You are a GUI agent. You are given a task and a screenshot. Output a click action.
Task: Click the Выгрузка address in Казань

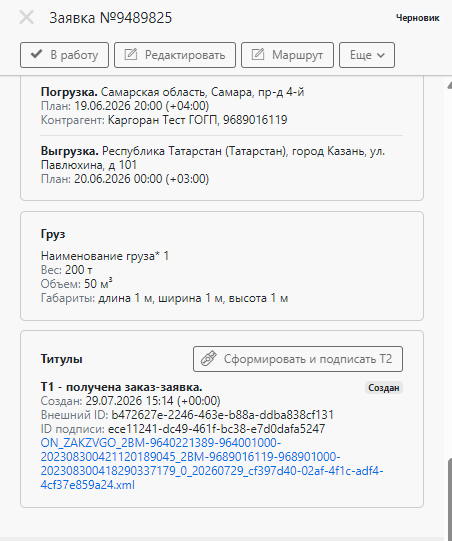(213, 158)
